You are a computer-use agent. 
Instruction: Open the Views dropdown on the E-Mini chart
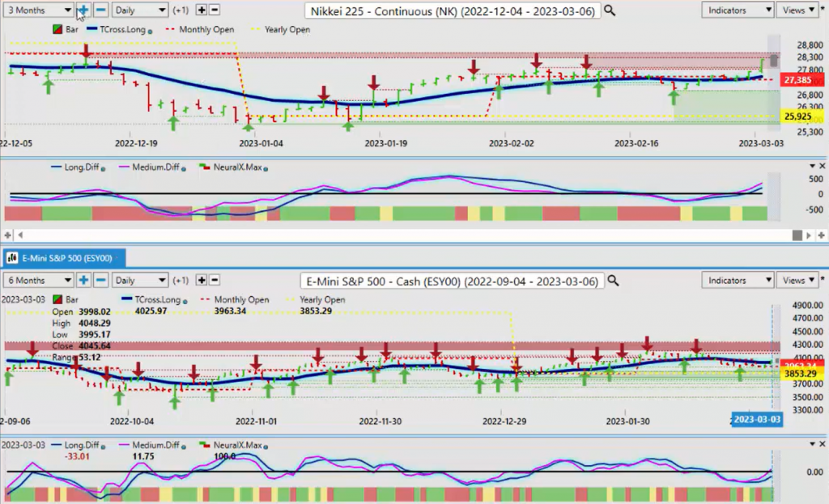(x=797, y=281)
